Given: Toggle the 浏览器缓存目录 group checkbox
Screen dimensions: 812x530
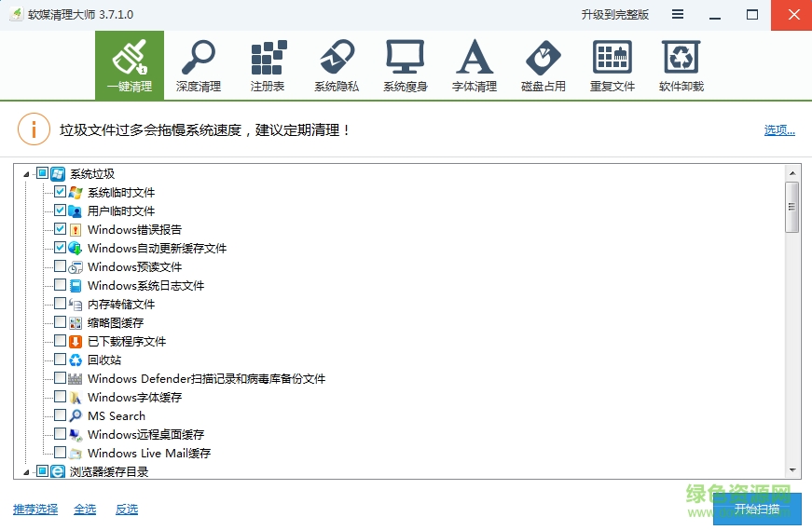Looking at the screenshot, I should [43, 471].
